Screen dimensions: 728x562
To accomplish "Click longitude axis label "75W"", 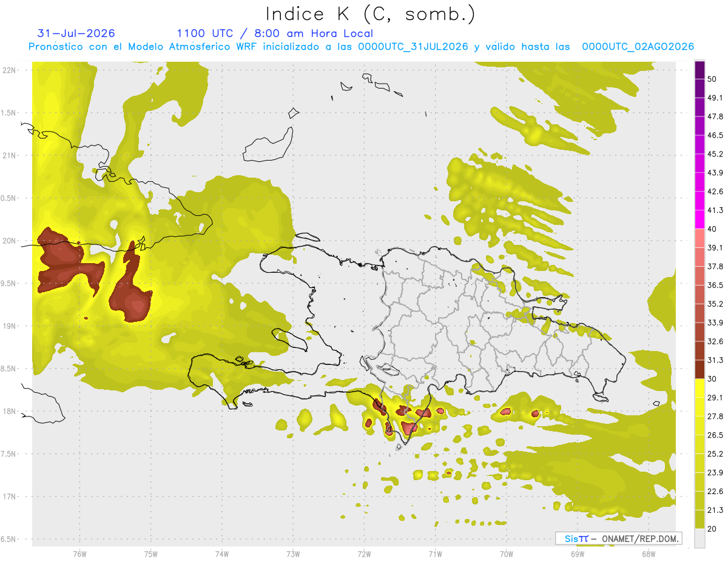I will click(x=151, y=554).
